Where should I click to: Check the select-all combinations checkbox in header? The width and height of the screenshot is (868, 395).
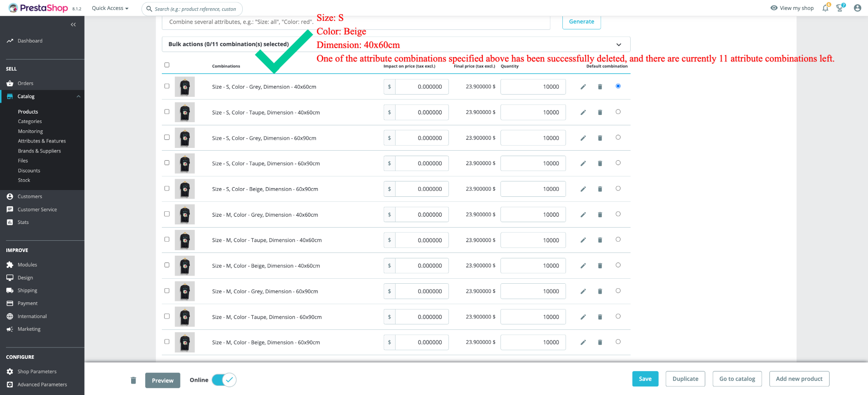(167, 65)
